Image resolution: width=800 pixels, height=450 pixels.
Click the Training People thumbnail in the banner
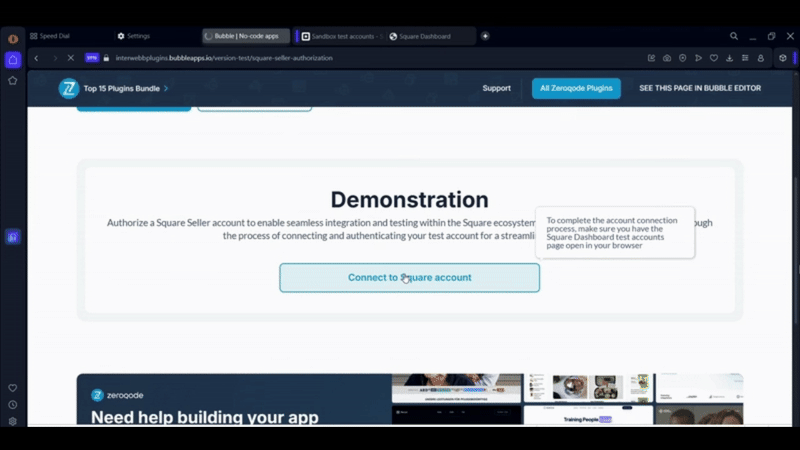588,415
